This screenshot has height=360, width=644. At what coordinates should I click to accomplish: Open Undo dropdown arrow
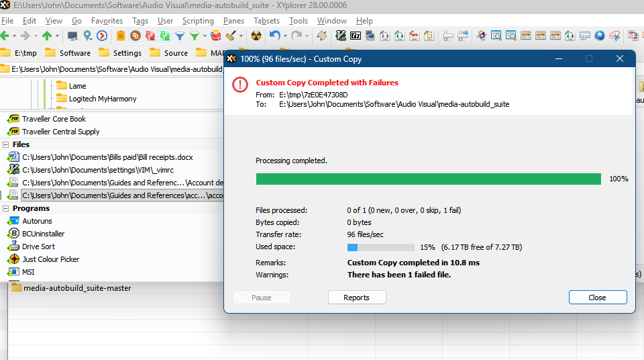click(285, 36)
